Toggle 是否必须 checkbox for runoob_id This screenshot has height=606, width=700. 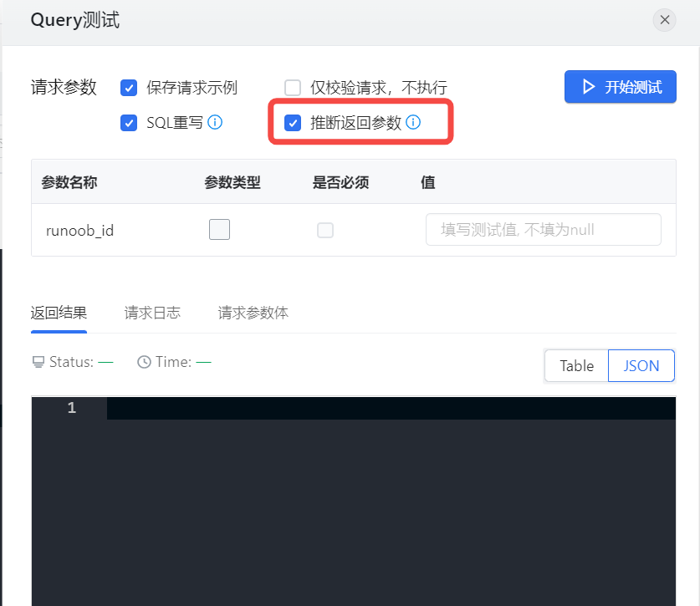[325, 230]
